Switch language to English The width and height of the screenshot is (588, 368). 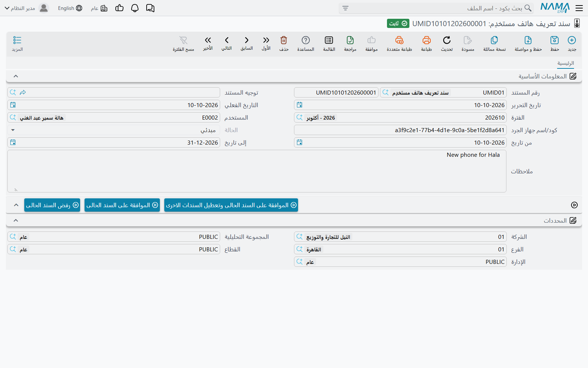point(70,8)
